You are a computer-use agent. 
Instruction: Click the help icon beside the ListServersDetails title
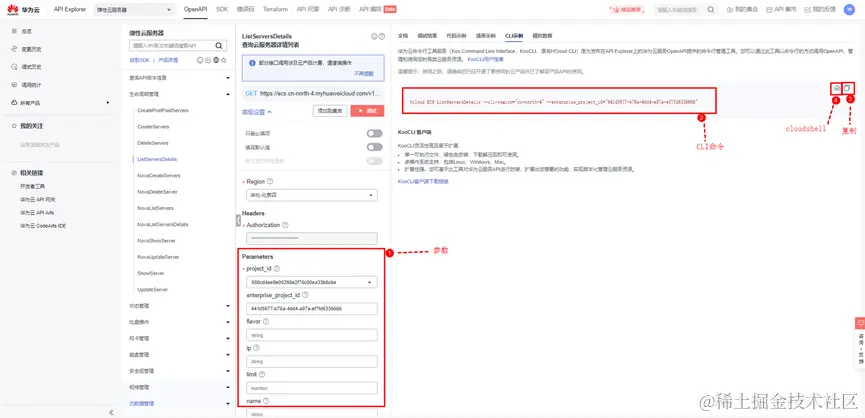pyautogui.click(x=382, y=36)
